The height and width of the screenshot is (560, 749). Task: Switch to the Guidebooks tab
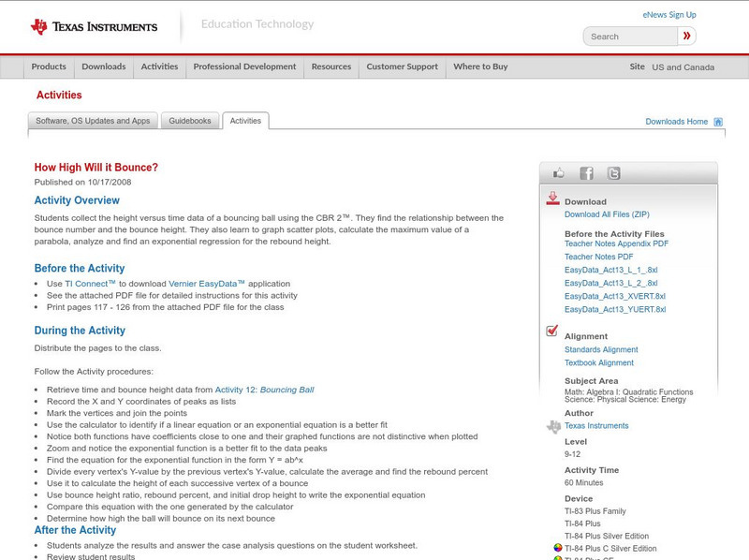(190, 121)
